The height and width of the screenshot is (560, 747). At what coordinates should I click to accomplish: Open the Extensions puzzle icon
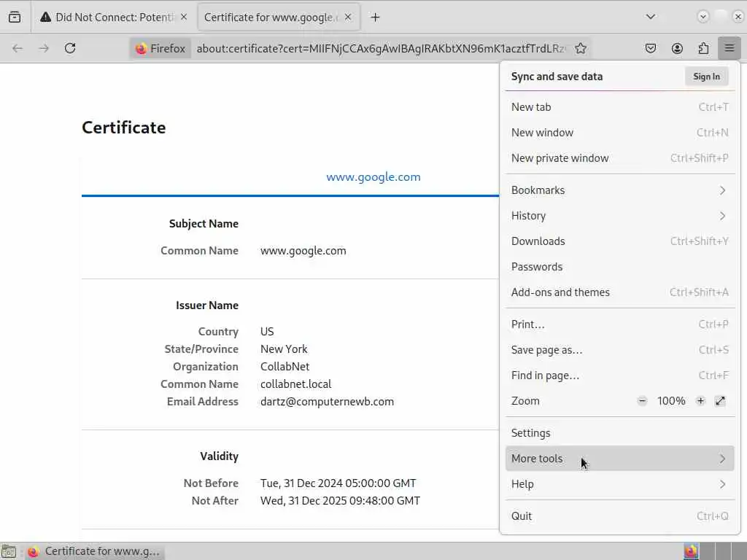click(703, 48)
